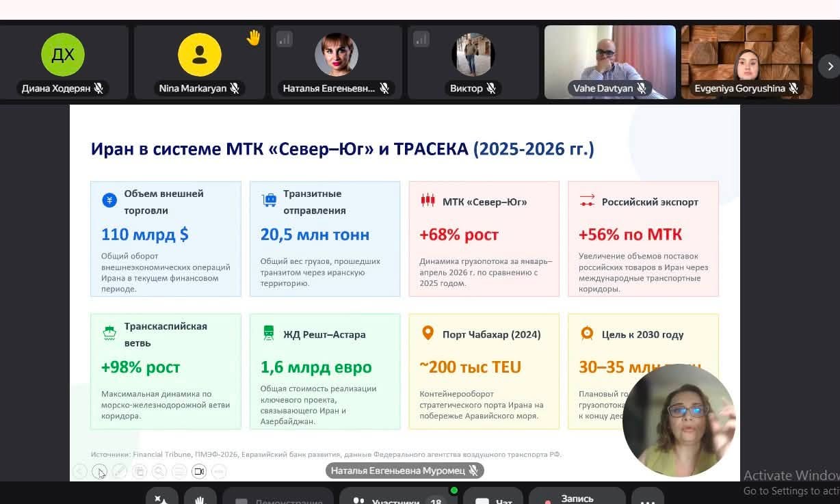Click the Запись recording button
The image size is (840, 504).
click(x=577, y=498)
